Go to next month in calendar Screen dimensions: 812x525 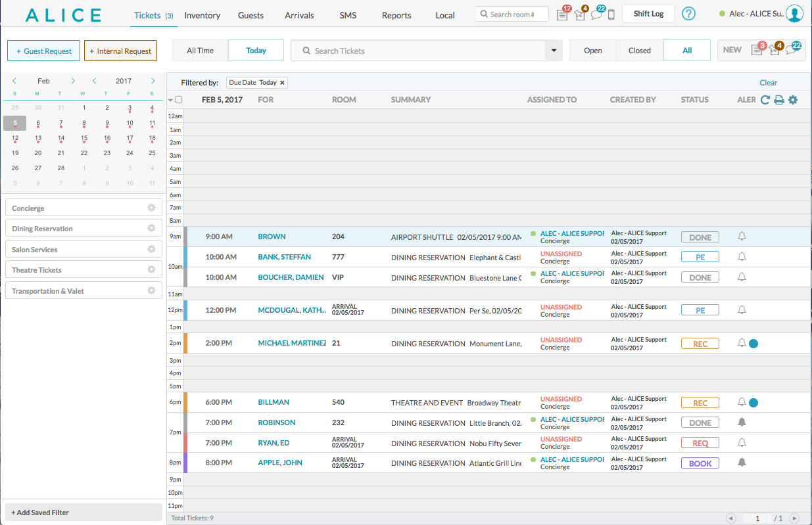click(x=73, y=81)
